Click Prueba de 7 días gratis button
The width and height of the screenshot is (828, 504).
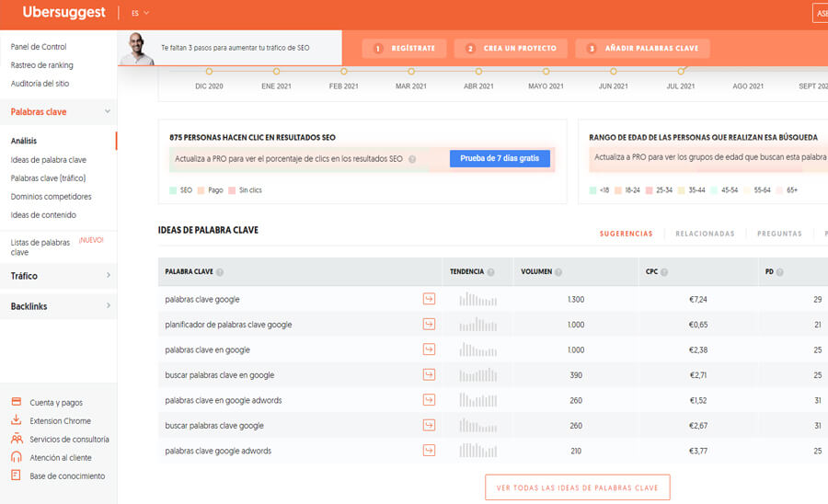coord(500,158)
